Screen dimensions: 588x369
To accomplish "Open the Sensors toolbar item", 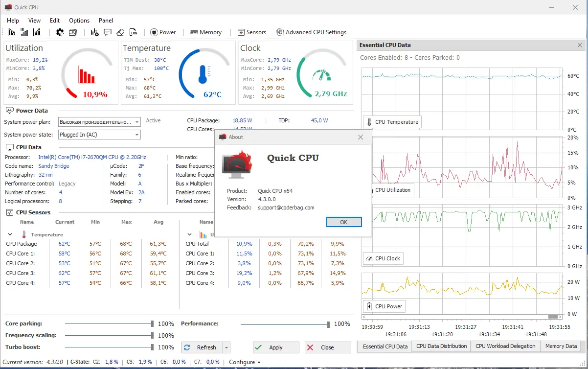I will click(252, 32).
